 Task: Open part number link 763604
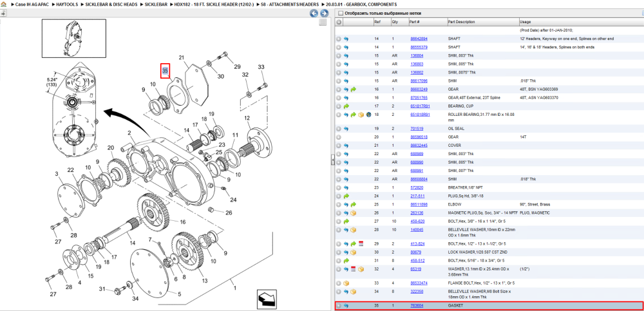point(417,306)
